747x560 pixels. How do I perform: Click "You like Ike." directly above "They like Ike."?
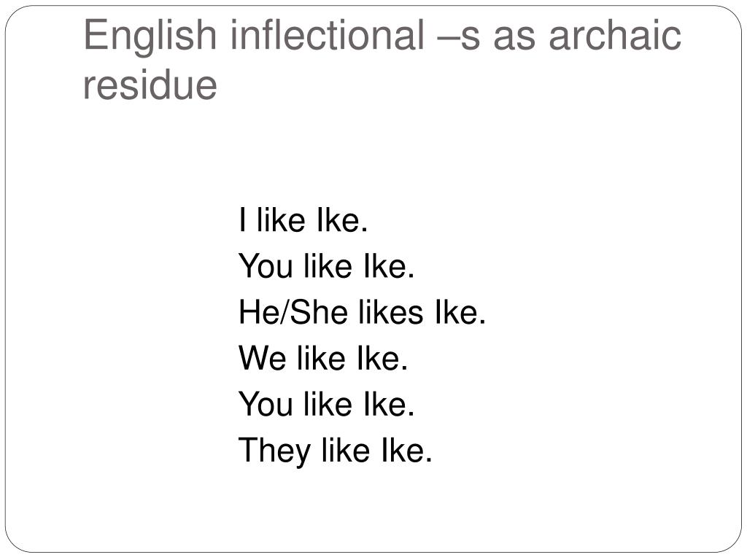326,404
